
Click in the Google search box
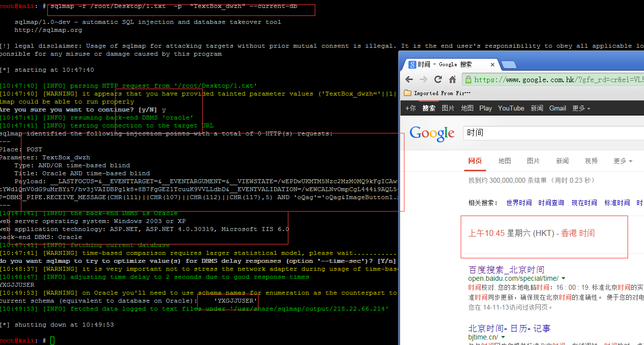[553, 133]
